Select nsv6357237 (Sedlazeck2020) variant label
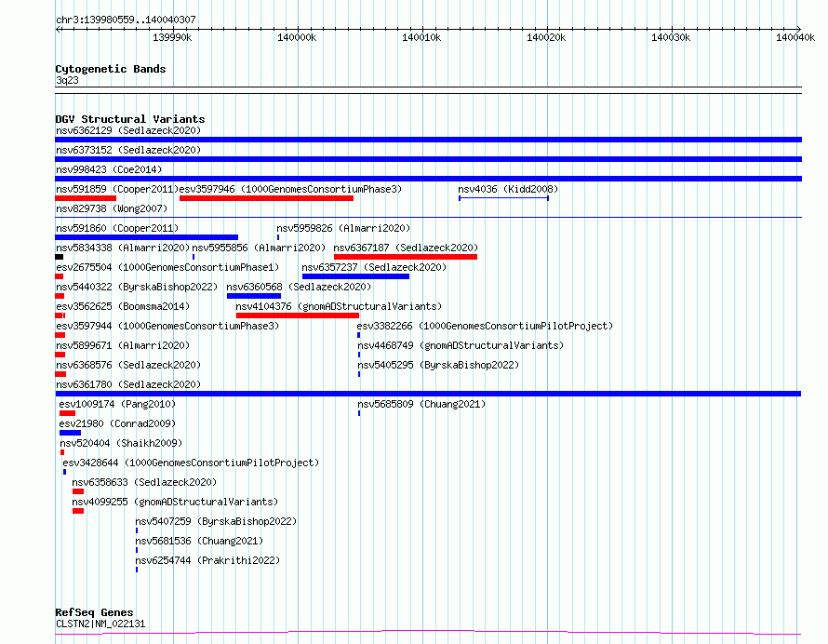 pos(374,267)
